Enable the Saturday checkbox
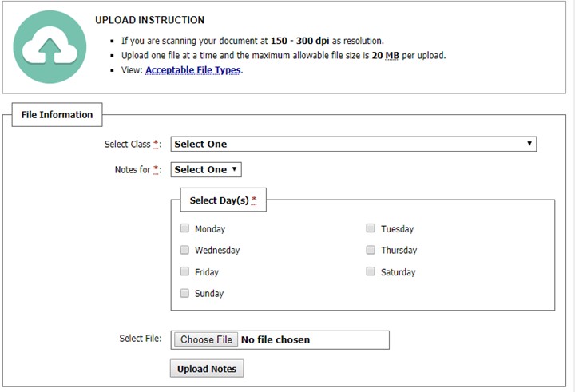 (371, 271)
